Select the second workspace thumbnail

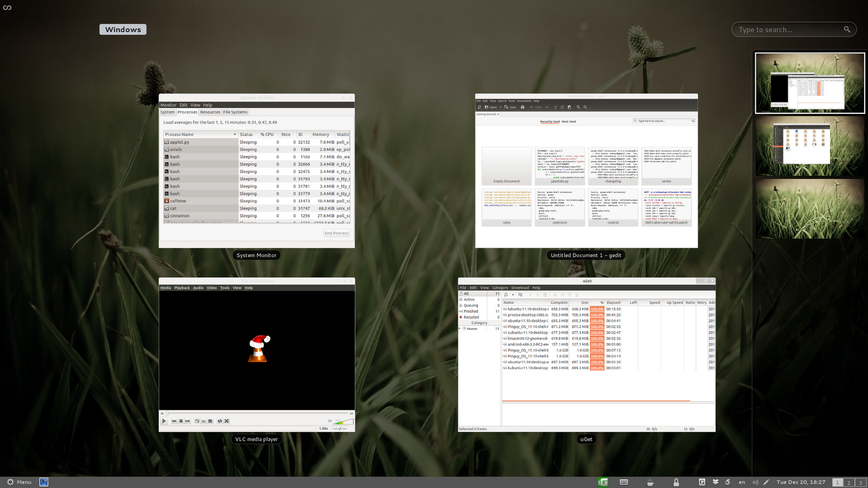810,146
